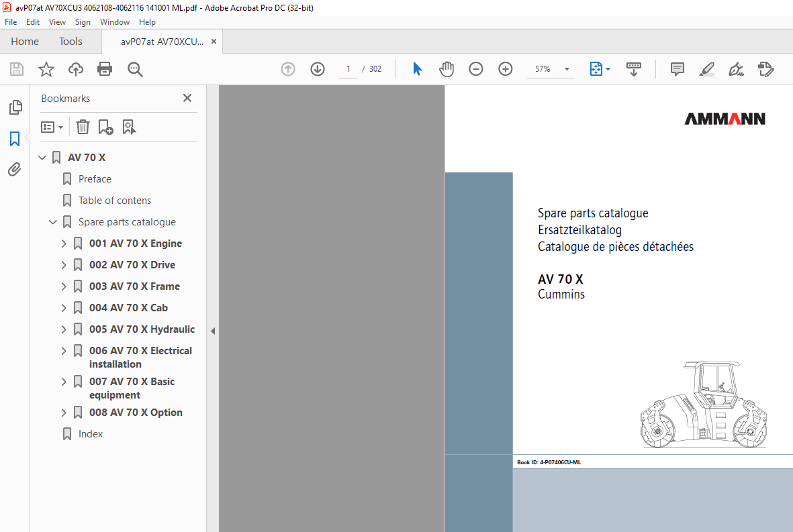793x532 pixels.
Task: Click the 57% zoom value field
Action: [543, 69]
